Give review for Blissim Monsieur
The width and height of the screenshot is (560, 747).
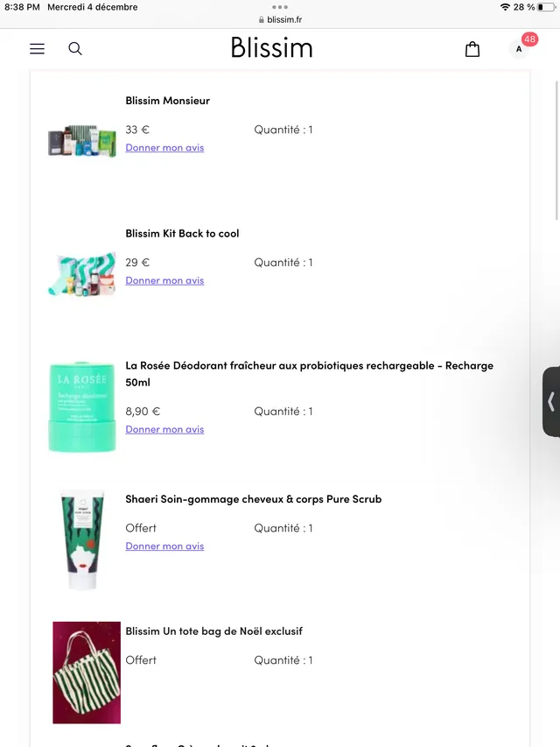pos(164,148)
